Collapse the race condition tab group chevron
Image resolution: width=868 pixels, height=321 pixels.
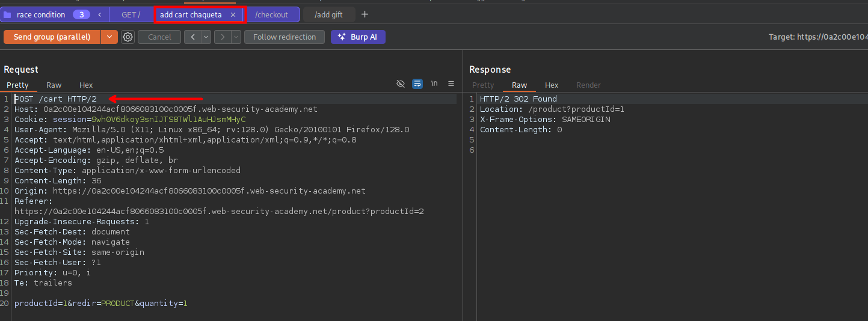click(x=99, y=14)
